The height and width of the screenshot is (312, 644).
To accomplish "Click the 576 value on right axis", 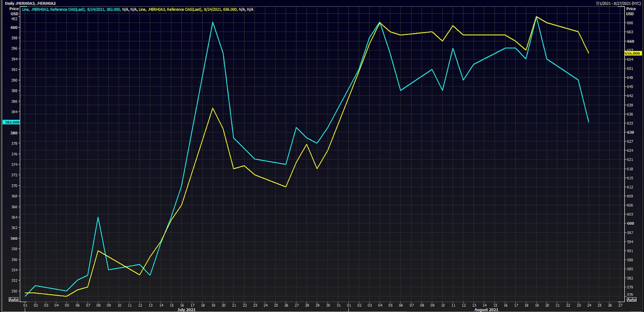I will pyautogui.click(x=630, y=295).
